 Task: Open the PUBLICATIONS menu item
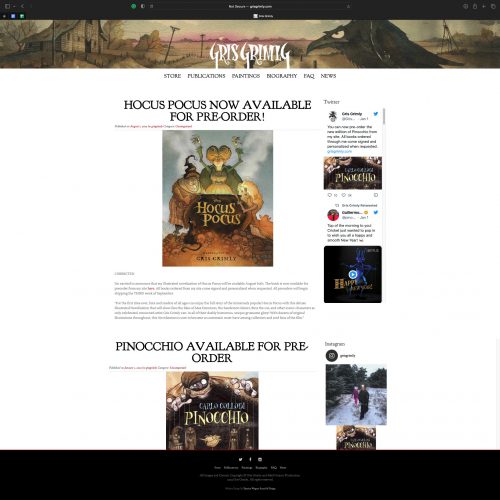[x=206, y=76]
